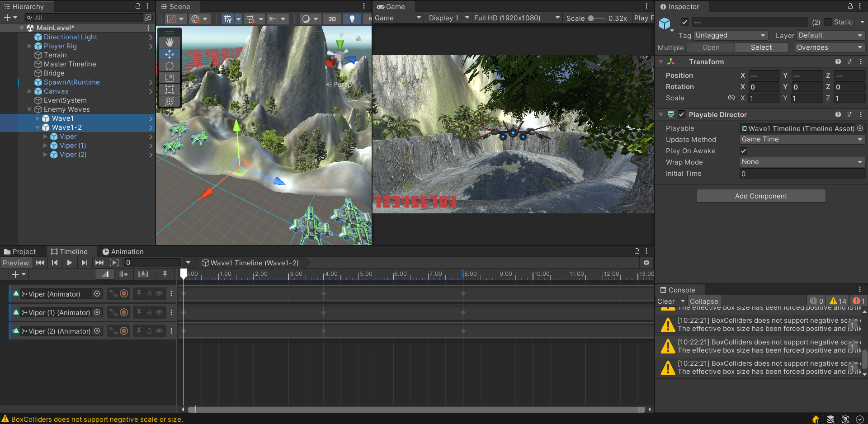
Task: Open Viper (2) track options menu
Action: click(171, 331)
